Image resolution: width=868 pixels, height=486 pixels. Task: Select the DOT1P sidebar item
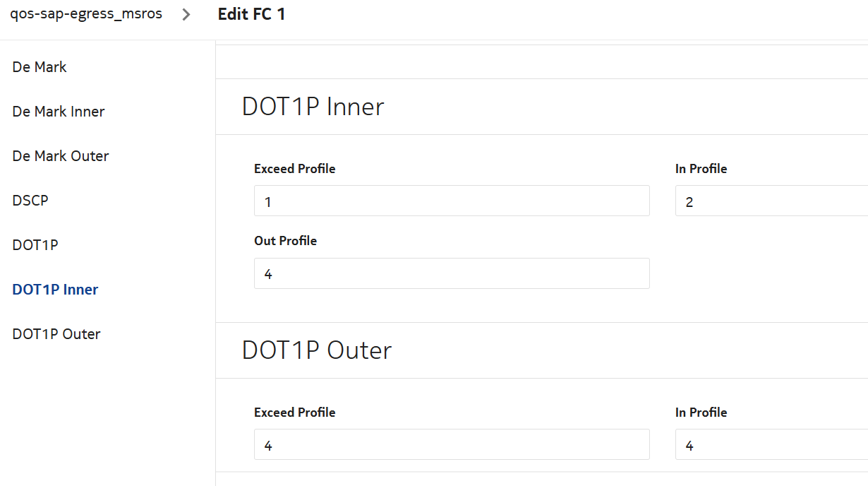point(35,245)
